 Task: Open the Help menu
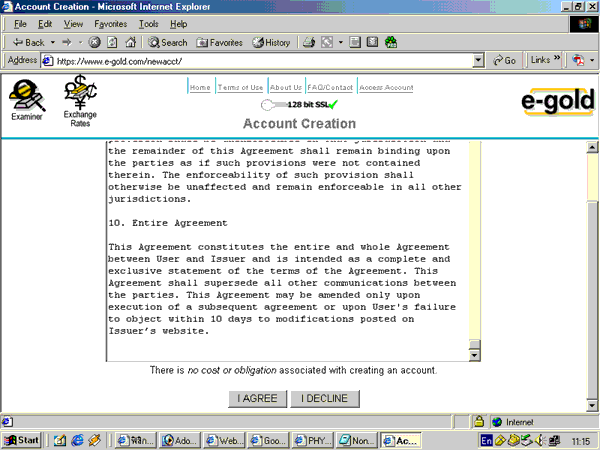tap(178, 24)
